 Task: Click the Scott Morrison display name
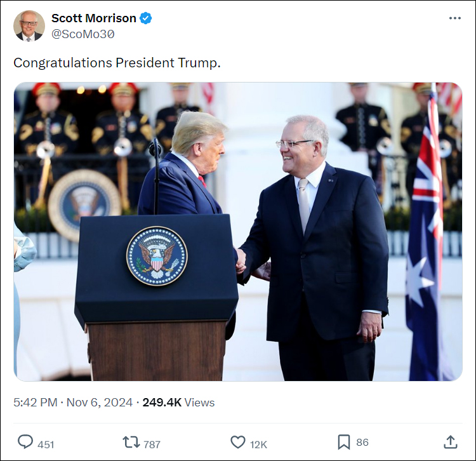[x=94, y=18]
